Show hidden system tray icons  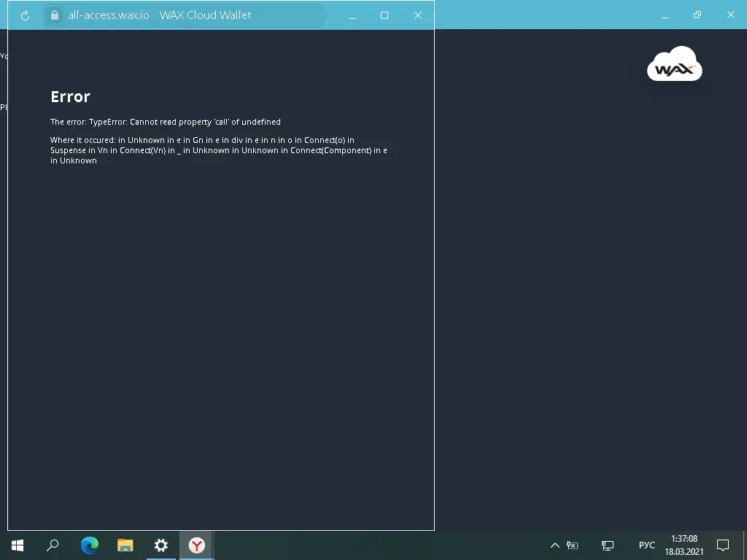click(555, 545)
